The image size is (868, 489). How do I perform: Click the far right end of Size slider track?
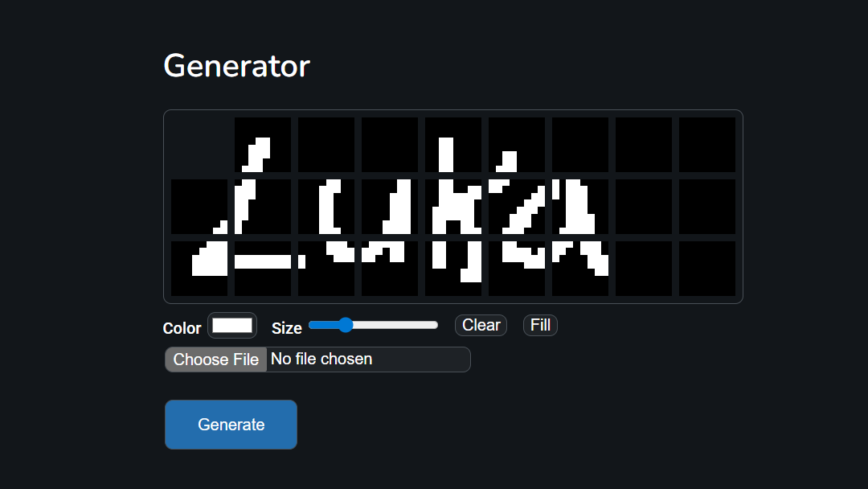click(x=436, y=325)
